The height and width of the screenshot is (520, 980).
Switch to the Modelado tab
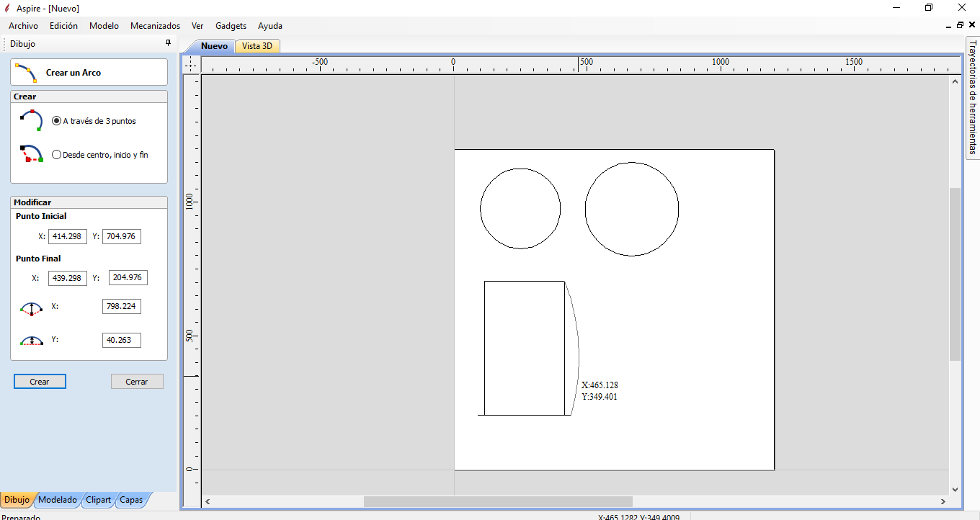pyautogui.click(x=58, y=500)
